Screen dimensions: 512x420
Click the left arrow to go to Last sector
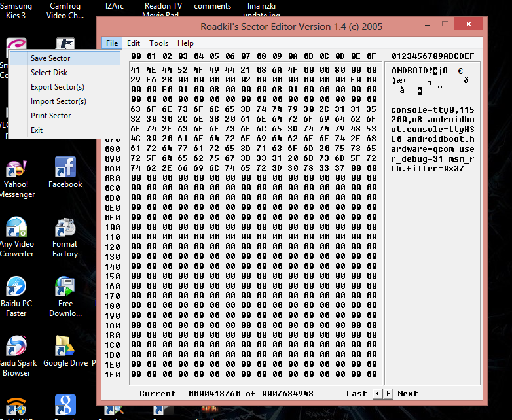coord(378,394)
